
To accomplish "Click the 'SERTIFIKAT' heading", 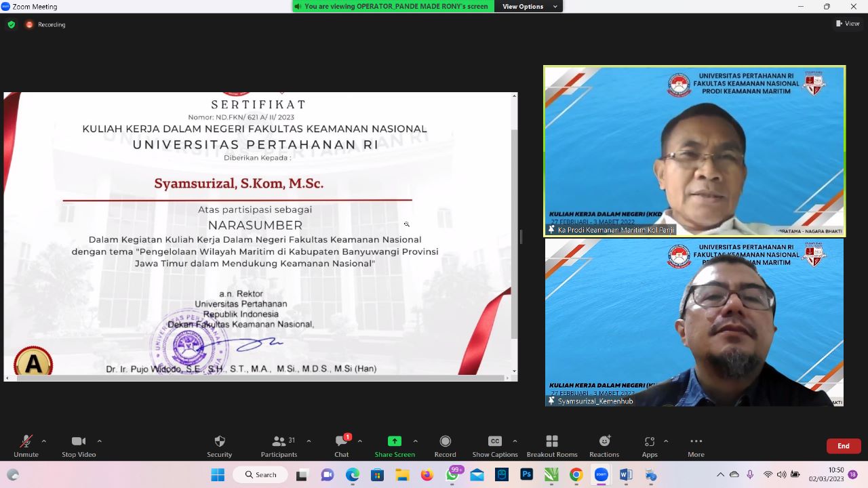I will tap(258, 104).
